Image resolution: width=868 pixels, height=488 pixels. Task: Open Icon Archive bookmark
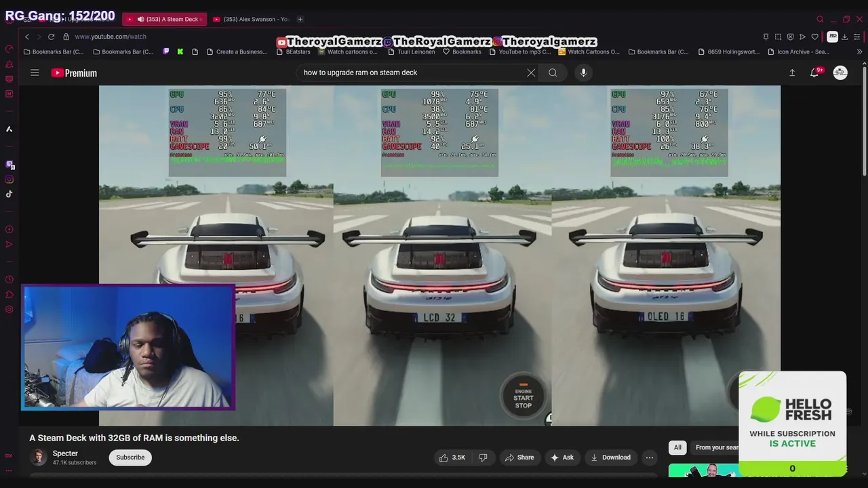coord(799,52)
